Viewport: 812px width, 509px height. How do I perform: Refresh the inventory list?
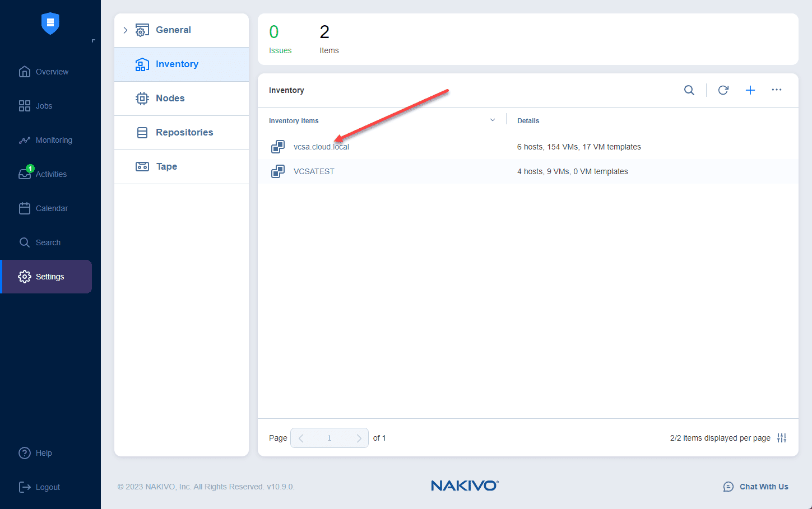point(723,90)
